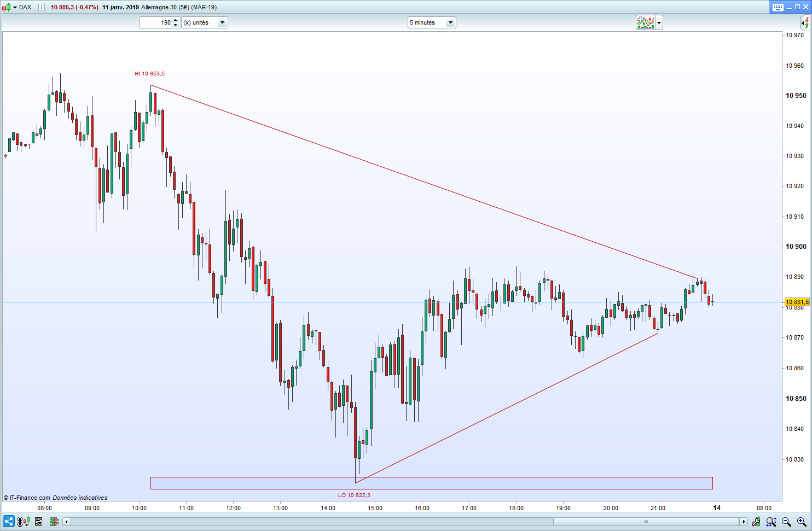The height and width of the screenshot is (531, 812).
Task: Expand the trading side panel tab
Action: pyautogui.click(x=805, y=22)
